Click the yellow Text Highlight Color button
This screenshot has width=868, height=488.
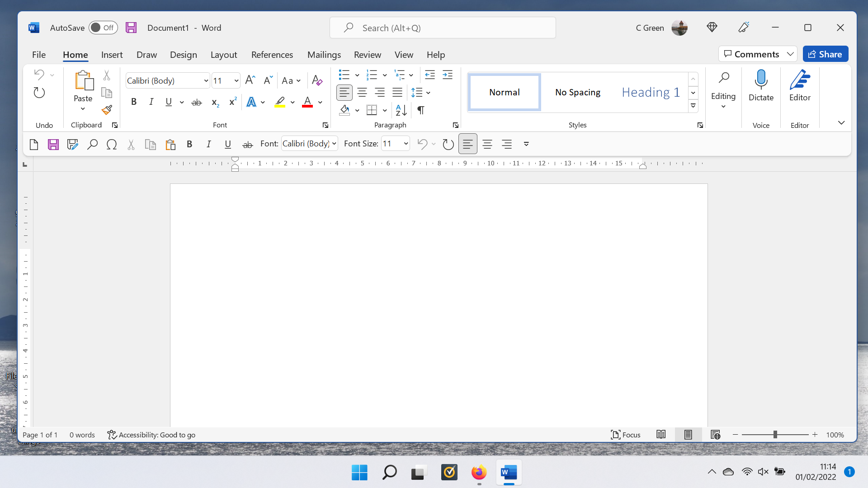tap(280, 102)
